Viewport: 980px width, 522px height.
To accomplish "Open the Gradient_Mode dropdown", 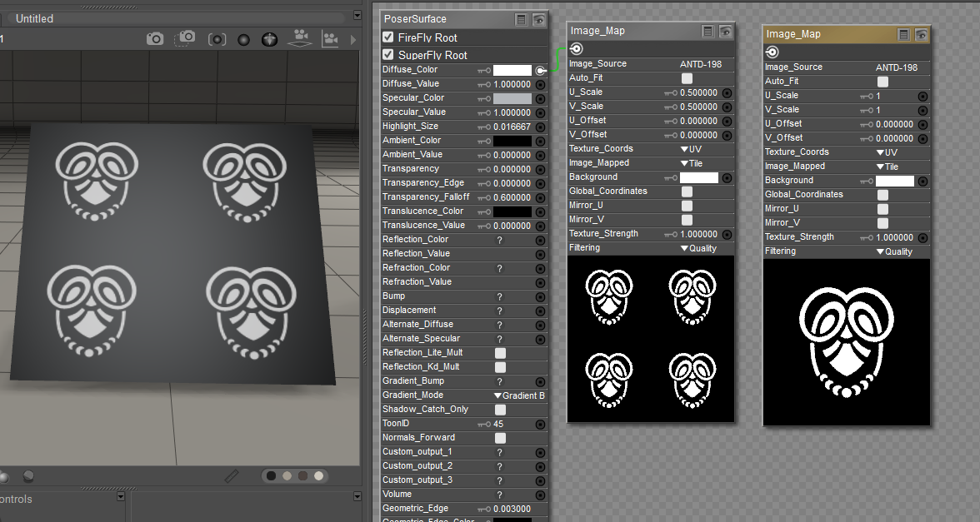I will click(x=518, y=395).
